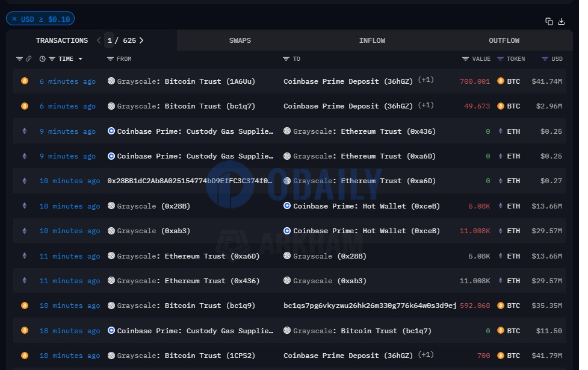Expand (+1) recipients on 700.001 BTC row
Viewport: 588px width, 370px height.
tap(426, 80)
